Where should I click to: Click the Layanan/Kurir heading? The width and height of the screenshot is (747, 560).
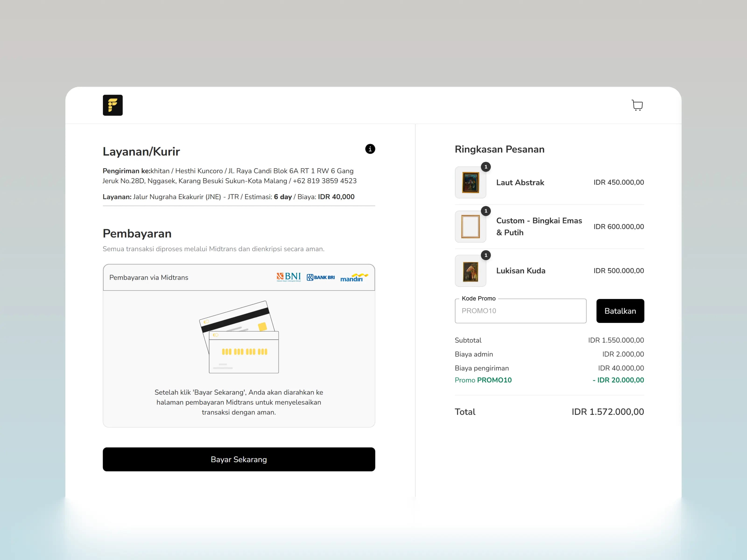[141, 152]
